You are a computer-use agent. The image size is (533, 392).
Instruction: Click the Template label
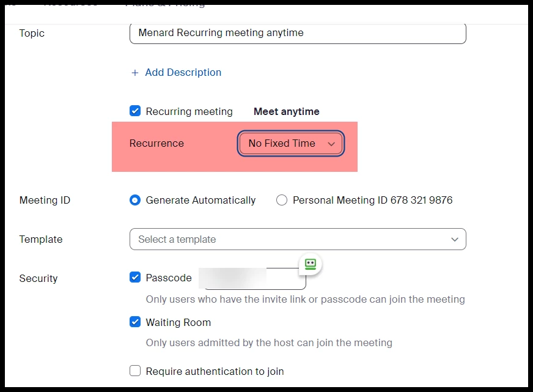(x=41, y=239)
